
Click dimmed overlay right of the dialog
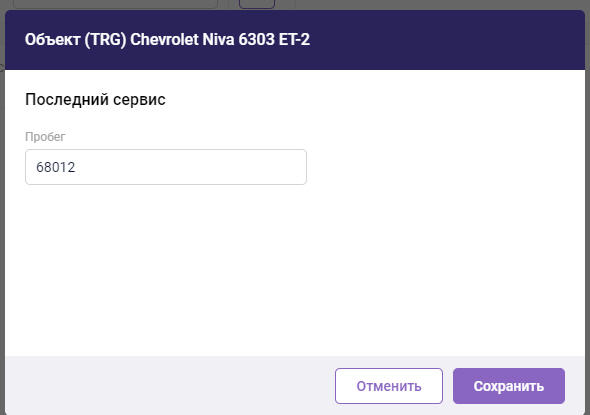pos(587,226)
